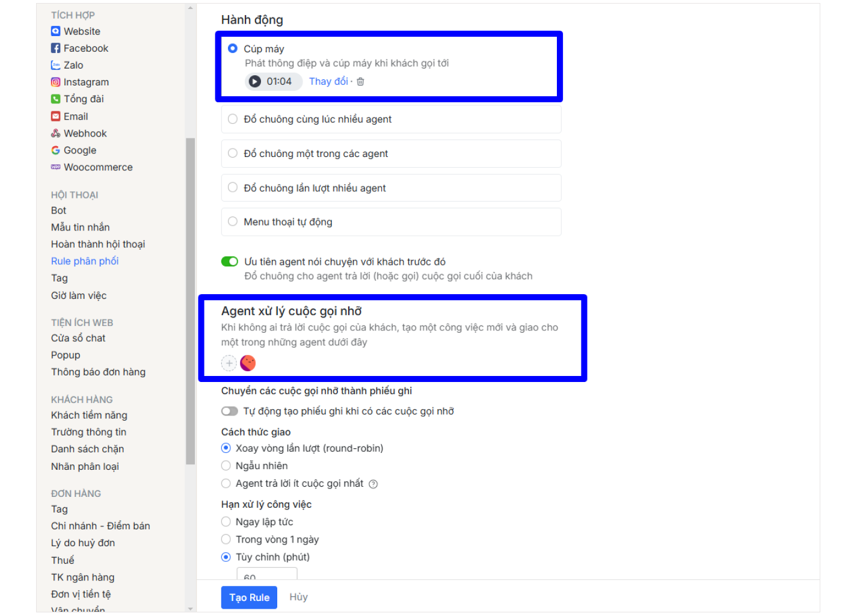Image resolution: width=866 pixels, height=616 pixels.
Task: Open Zalo integration settings
Action: click(x=73, y=65)
